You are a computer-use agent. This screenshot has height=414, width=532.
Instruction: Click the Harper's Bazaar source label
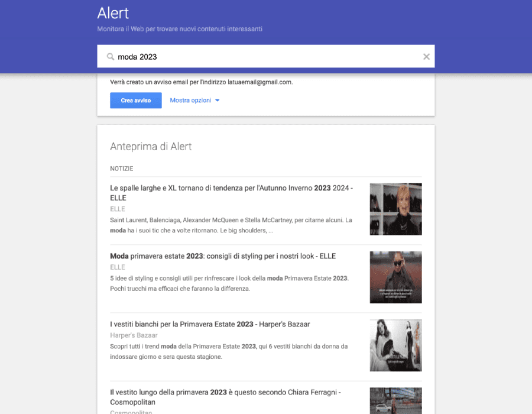(x=134, y=335)
